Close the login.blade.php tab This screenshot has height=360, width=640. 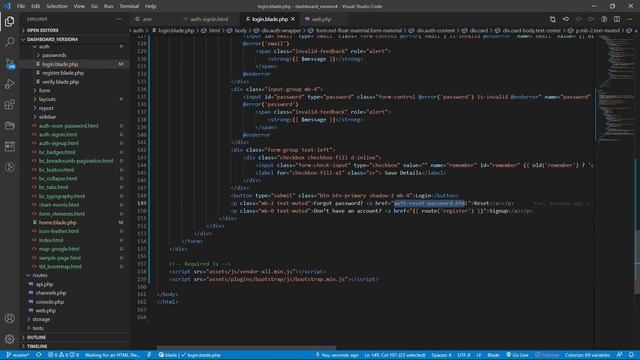[x=293, y=19]
